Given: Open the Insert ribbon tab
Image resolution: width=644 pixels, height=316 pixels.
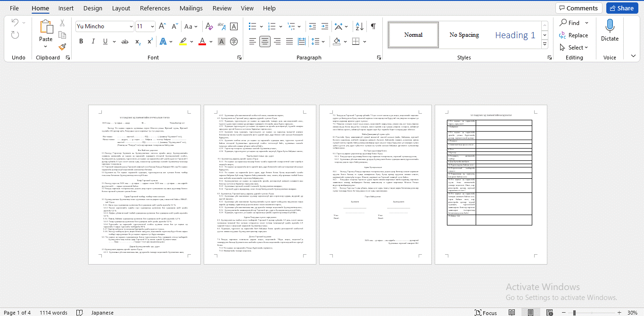Looking at the screenshot, I should (66, 8).
